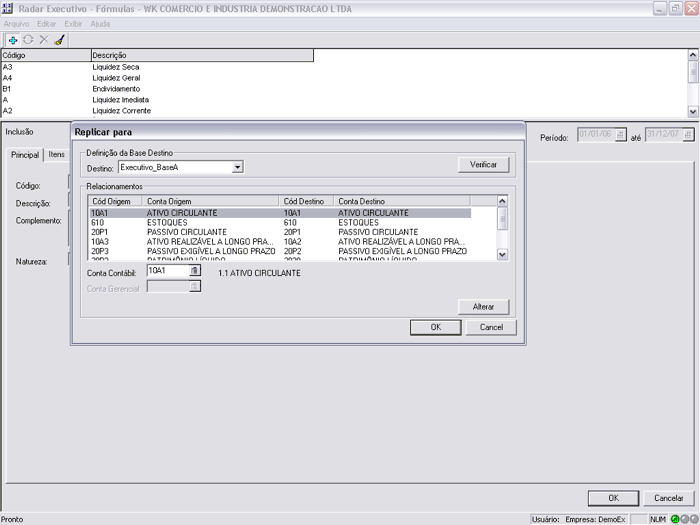The width and height of the screenshot is (700, 525).
Task: Click the add new formula toolbar icon
Action: tap(13, 40)
